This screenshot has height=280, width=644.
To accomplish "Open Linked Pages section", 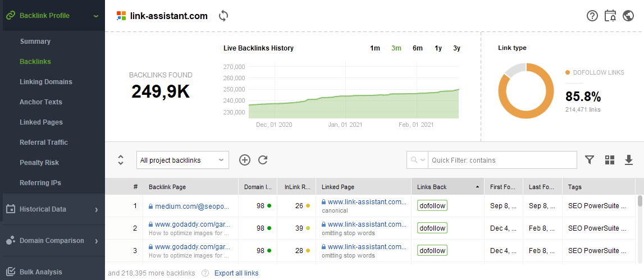I will coord(41,122).
